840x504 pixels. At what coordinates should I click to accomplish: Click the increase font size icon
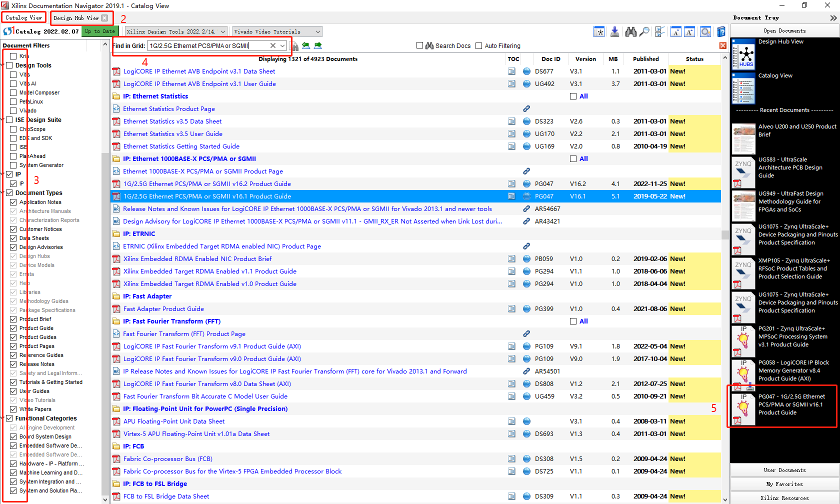click(x=689, y=32)
